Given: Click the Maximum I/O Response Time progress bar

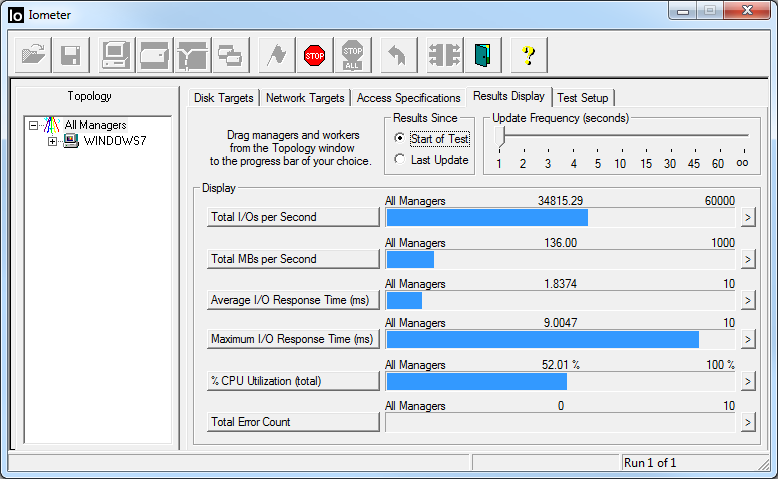Looking at the screenshot, I should click(x=560, y=340).
